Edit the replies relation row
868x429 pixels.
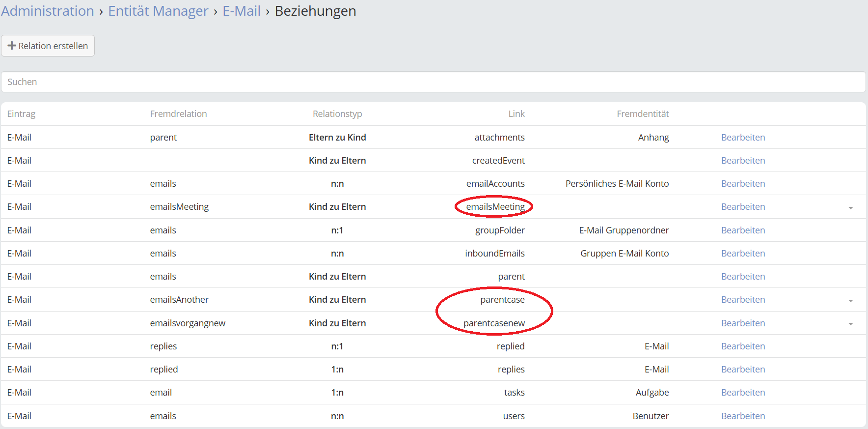pyautogui.click(x=743, y=370)
